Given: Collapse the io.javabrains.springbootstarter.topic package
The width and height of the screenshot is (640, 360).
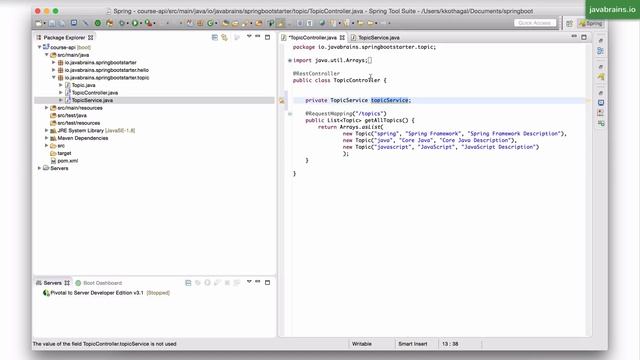Looking at the screenshot, I should click(53, 77).
